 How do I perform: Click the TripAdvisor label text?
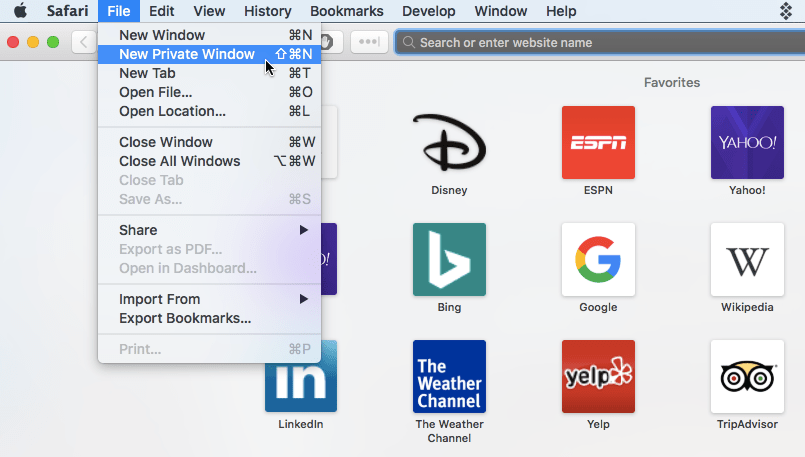[747, 424]
